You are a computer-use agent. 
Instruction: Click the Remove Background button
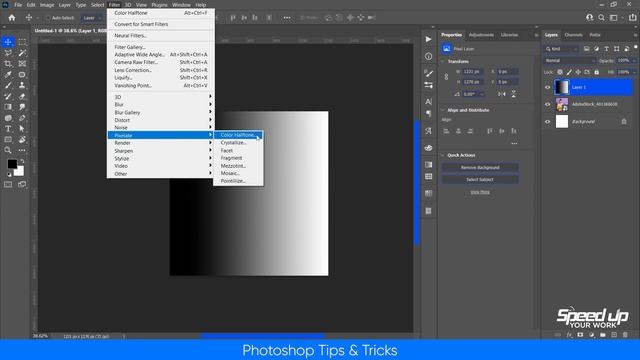(480, 167)
